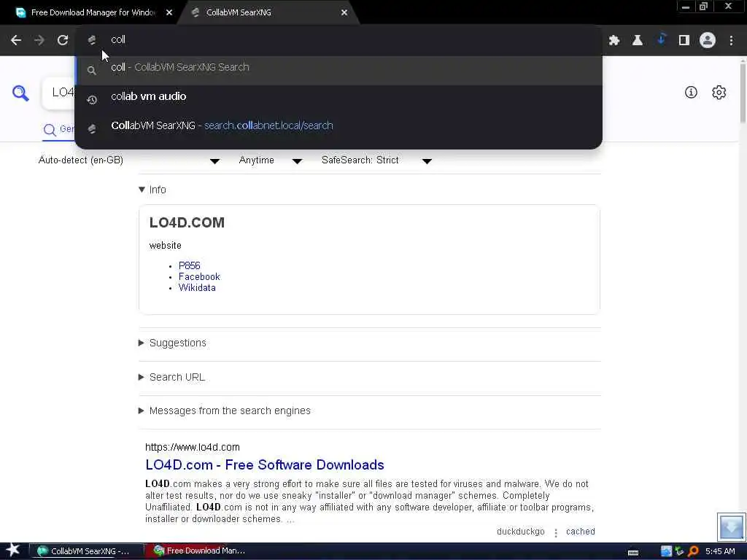747x560 pixels.
Task: Click the https://www.lo4d.com result URL
Action: [x=193, y=447]
